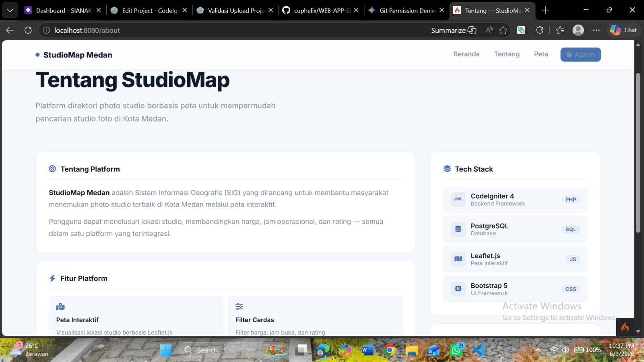Reload the page with refresh icon
This screenshot has height=362, width=644.
(28, 30)
